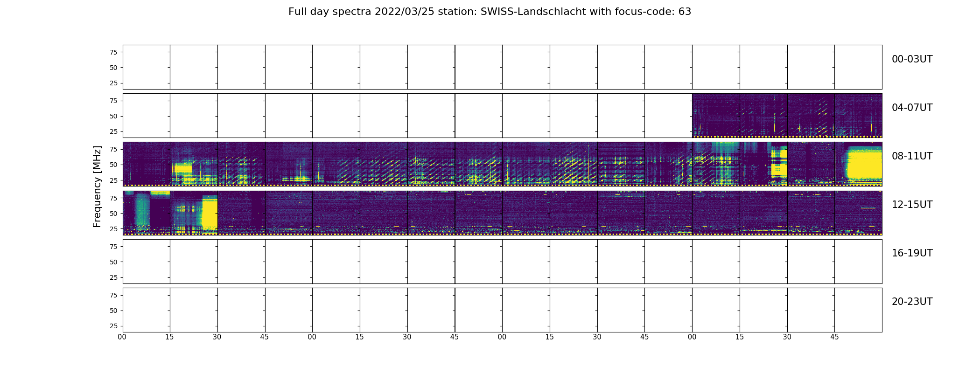
Task: Click the leftmost "00" x-axis tick label
Action: point(122,337)
